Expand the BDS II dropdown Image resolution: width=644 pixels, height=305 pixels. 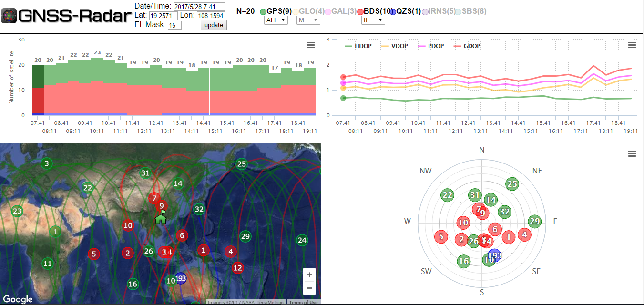(x=373, y=20)
